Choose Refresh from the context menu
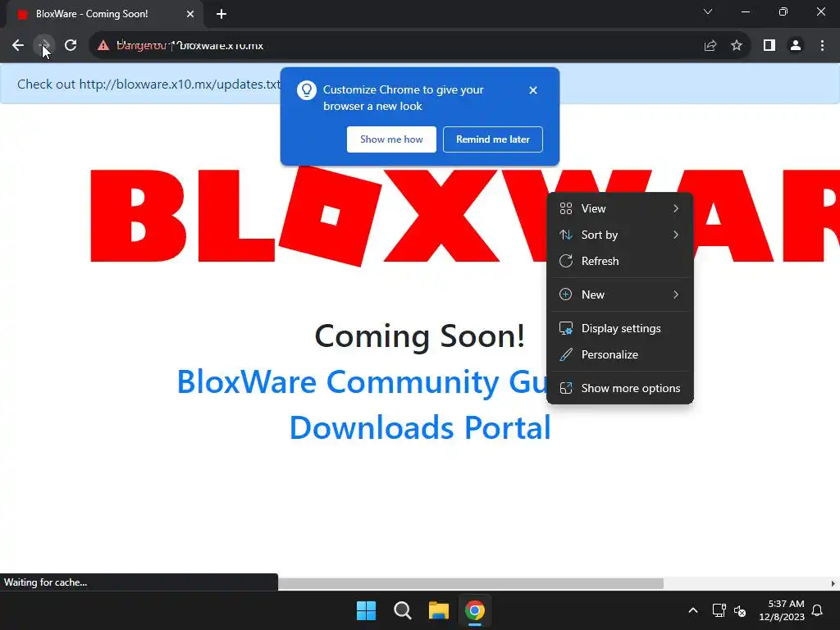This screenshot has width=840, height=630. pyautogui.click(x=620, y=261)
